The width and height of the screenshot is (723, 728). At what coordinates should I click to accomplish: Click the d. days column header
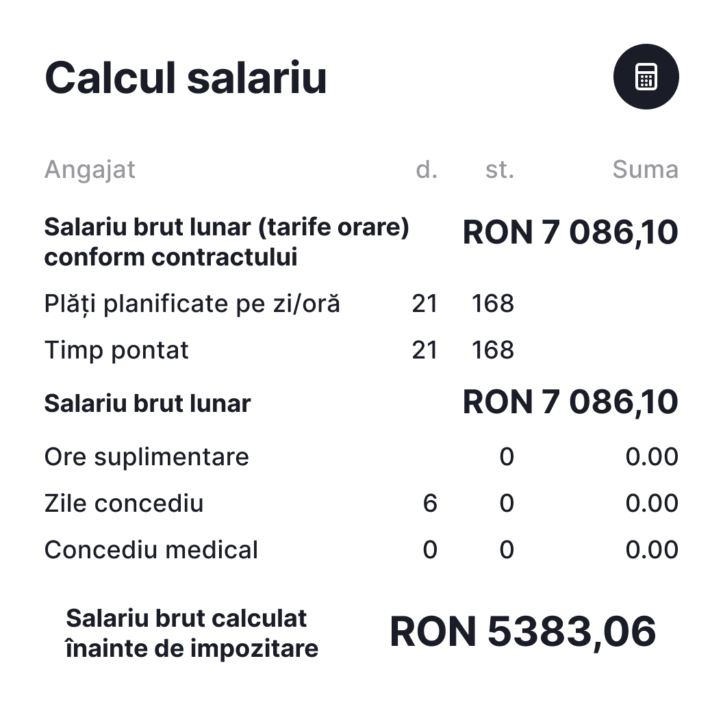[427, 170]
